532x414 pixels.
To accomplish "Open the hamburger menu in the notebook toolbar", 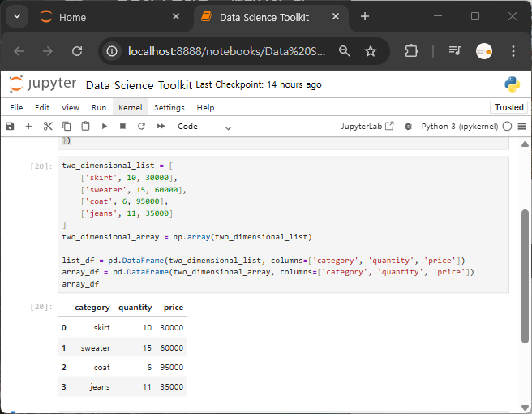I will point(521,127).
